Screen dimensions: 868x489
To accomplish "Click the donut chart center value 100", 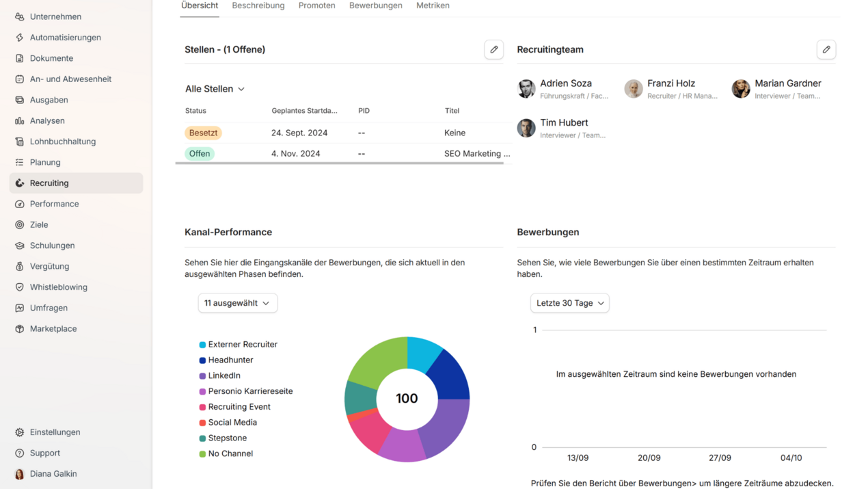I will (x=407, y=399).
